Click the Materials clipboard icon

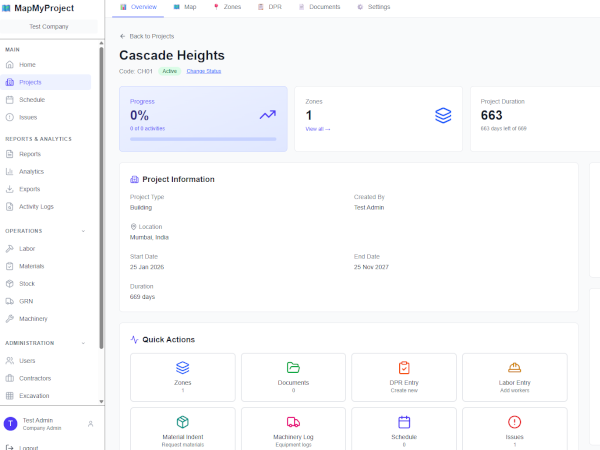[10, 266]
